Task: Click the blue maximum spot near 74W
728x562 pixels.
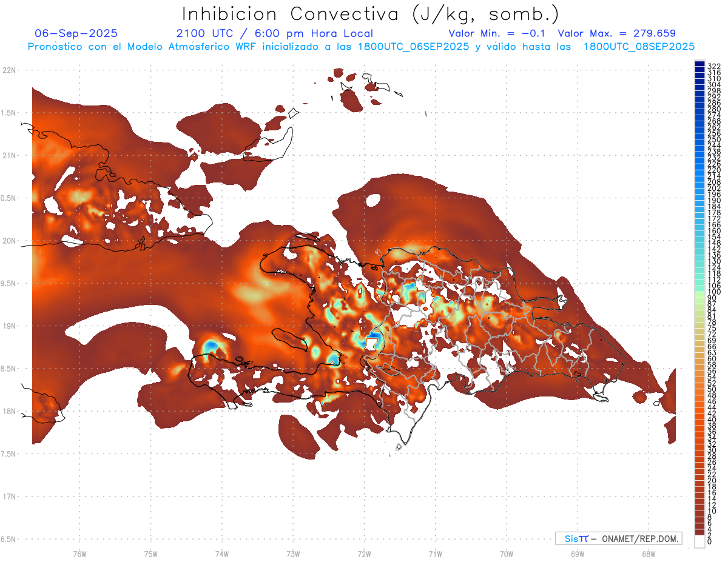Action: click(x=211, y=346)
